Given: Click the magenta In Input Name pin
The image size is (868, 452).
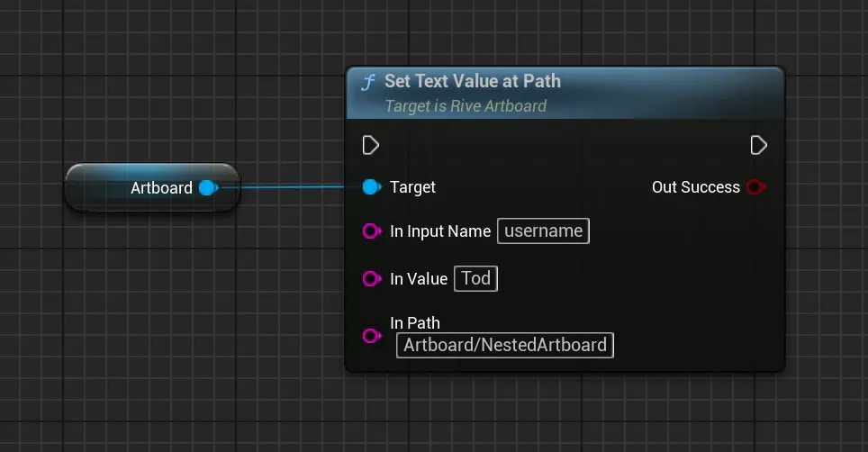Looking at the screenshot, I should coord(372,231).
